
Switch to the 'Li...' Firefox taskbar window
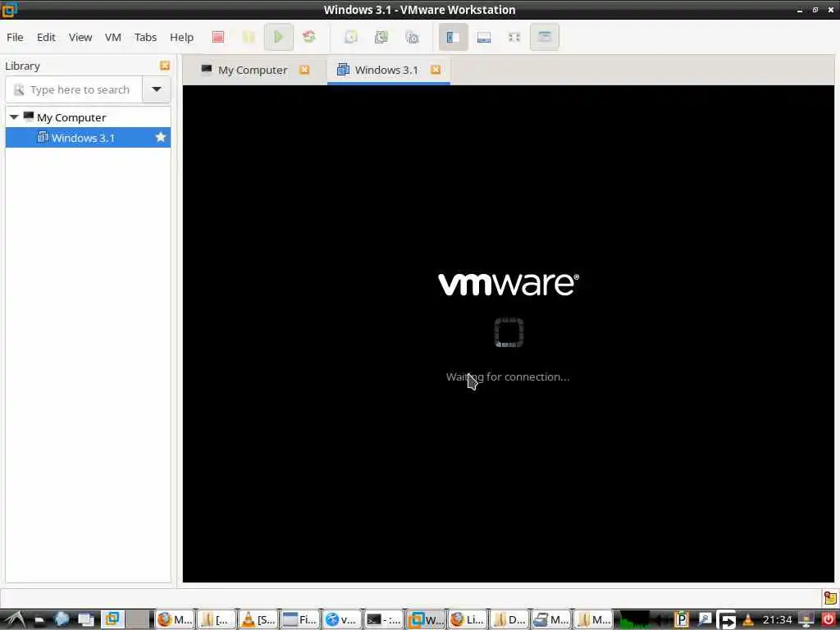click(x=467, y=620)
